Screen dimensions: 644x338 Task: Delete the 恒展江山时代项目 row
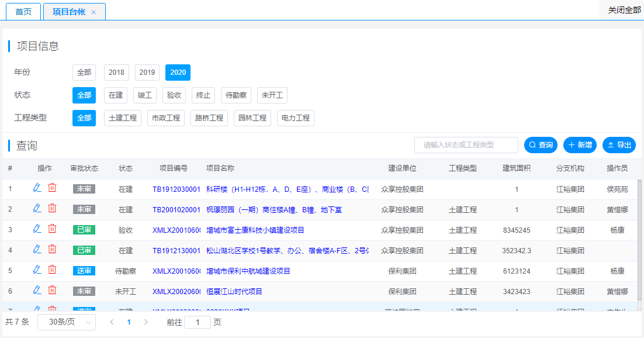point(52,291)
